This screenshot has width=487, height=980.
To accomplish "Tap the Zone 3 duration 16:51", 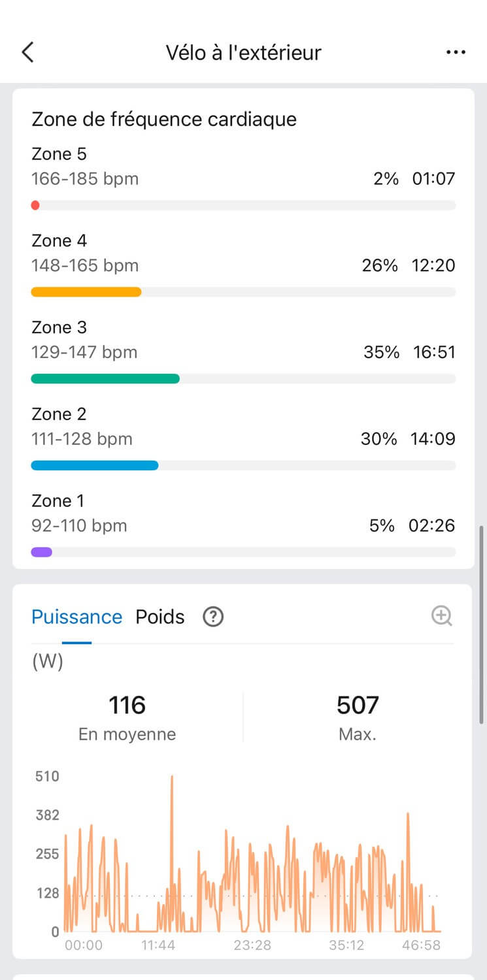I will click(x=434, y=353).
